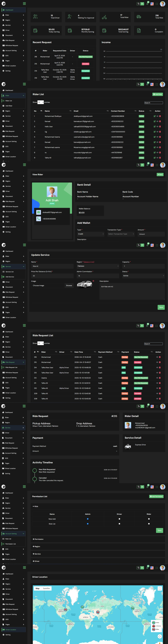This screenshot has width=168, height=644.
Task: Check Role List permission for Rider
Action: (149, 524)
